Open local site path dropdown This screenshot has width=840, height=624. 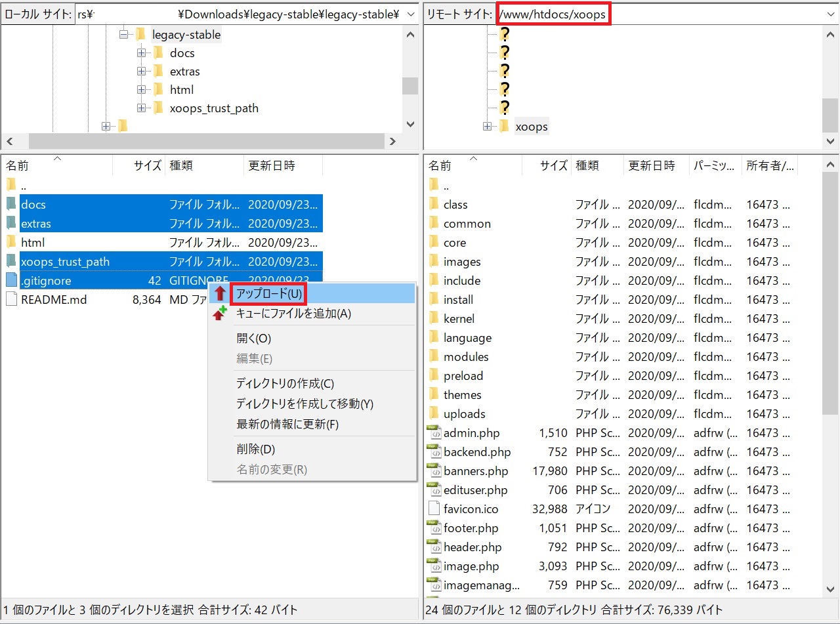(411, 14)
